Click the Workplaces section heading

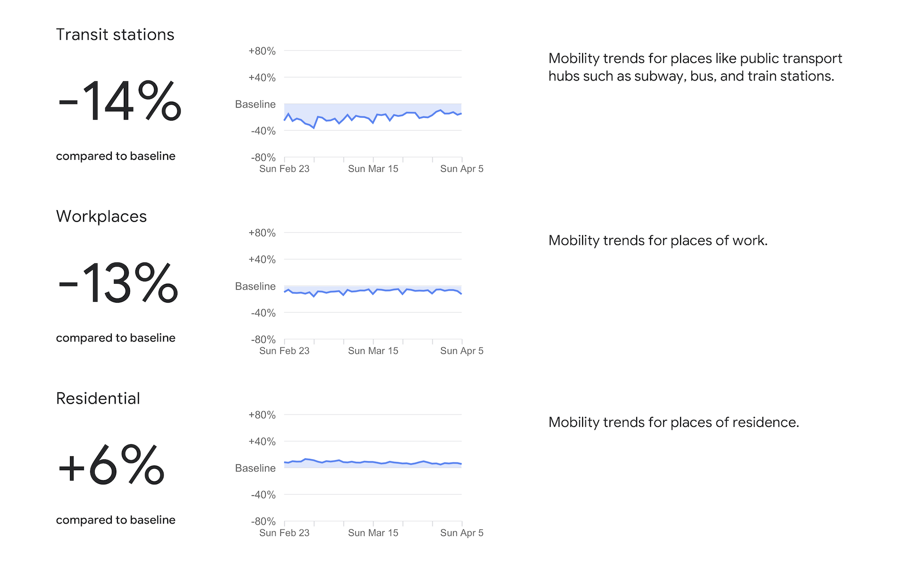pyautogui.click(x=101, y=216)
